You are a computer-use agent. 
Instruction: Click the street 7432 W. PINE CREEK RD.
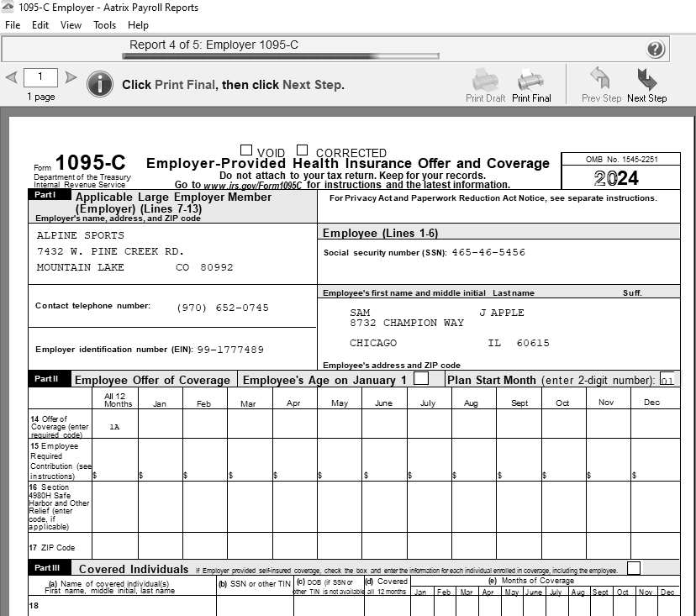[x=110, y=251]
